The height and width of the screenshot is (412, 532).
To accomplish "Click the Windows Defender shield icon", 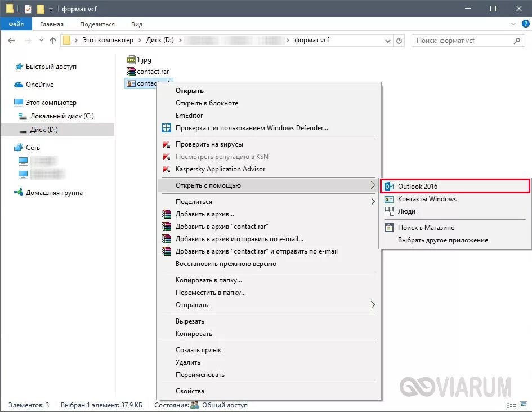I will click(x=167, y=128).
